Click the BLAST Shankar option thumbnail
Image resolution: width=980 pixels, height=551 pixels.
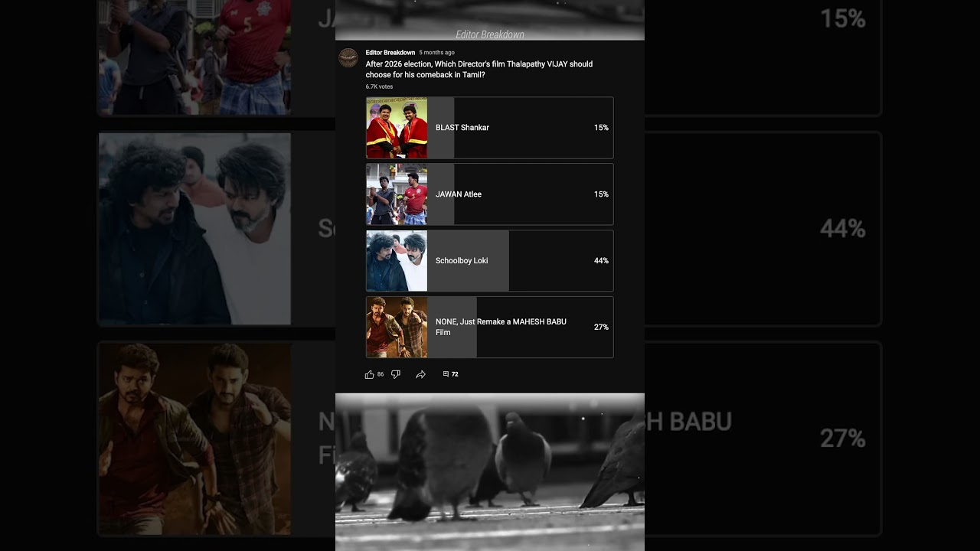coord(397,128)
